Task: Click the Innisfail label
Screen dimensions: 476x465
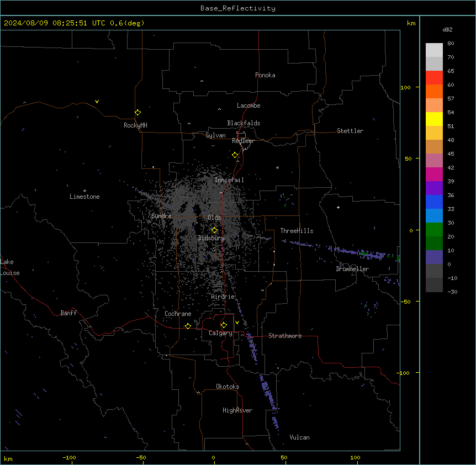Action: pos(229,180)
